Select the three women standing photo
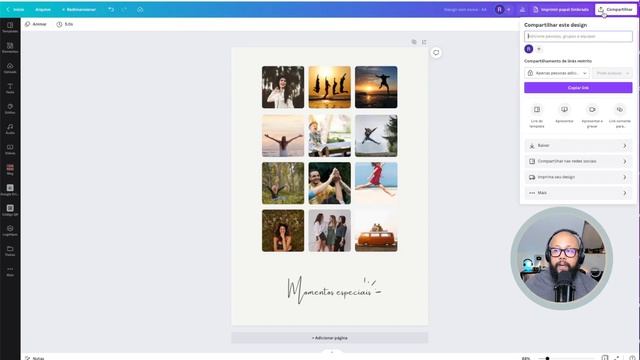The image size is (640, 360). coord(329,231)
